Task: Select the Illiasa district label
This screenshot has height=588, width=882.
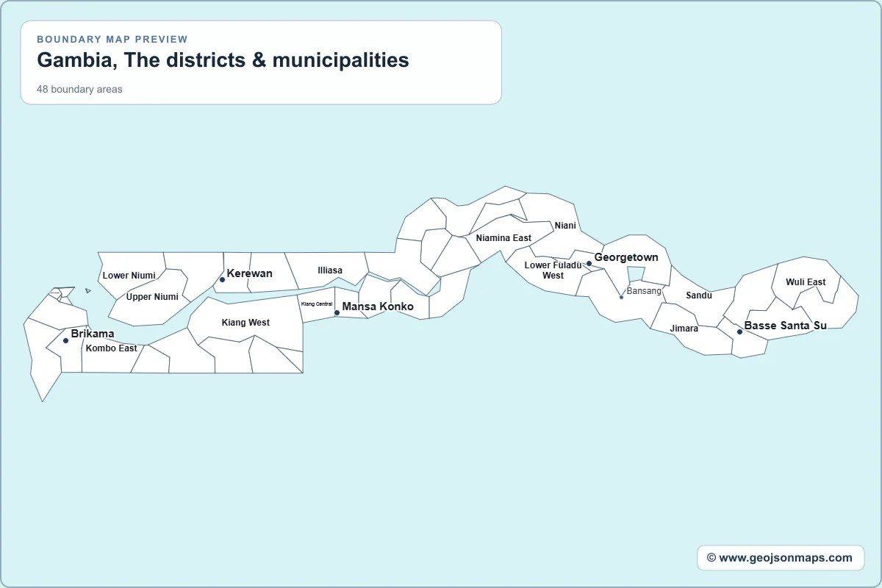Action: [x=330, y=270]
